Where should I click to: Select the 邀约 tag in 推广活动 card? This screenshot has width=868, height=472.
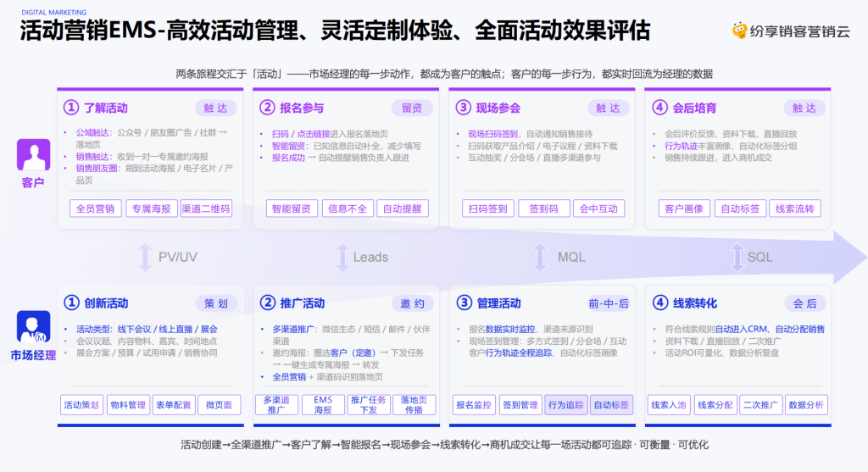[x=413, y=303]
